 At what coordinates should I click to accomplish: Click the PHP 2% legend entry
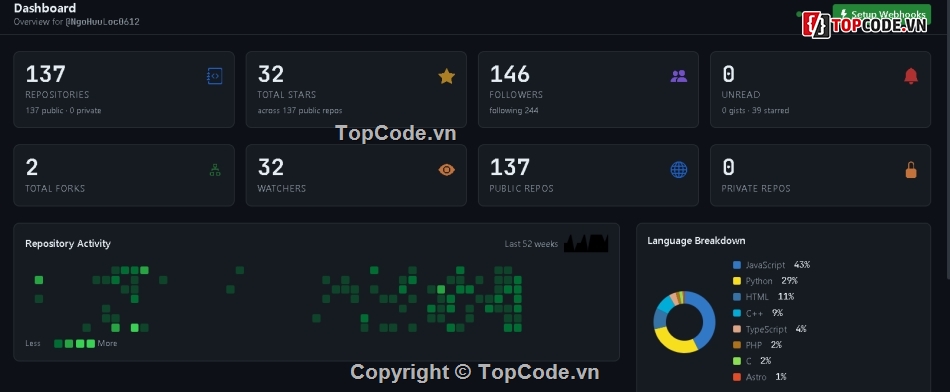[x=757, y=345]
